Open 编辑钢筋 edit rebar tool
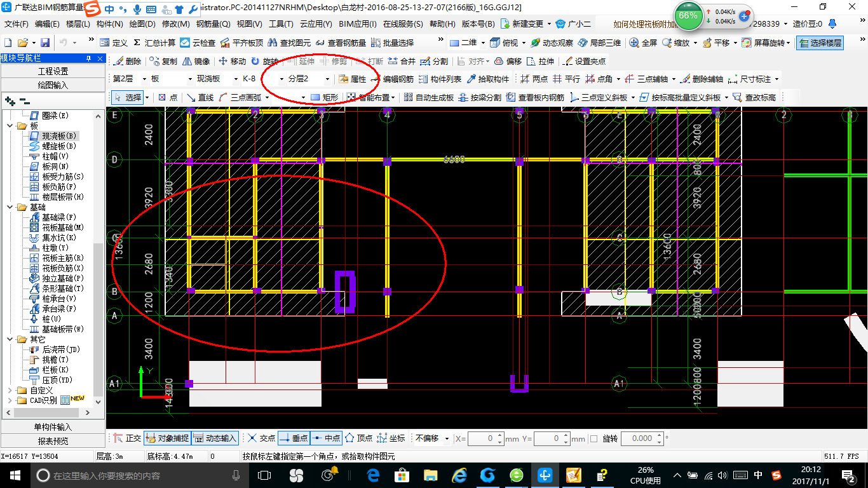 392,79
